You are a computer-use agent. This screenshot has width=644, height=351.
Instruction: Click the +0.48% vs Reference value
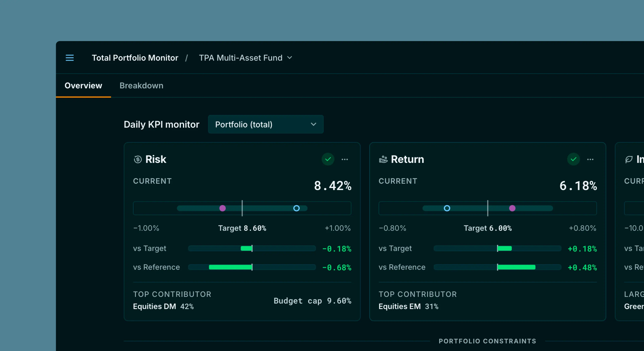point(582,267)
